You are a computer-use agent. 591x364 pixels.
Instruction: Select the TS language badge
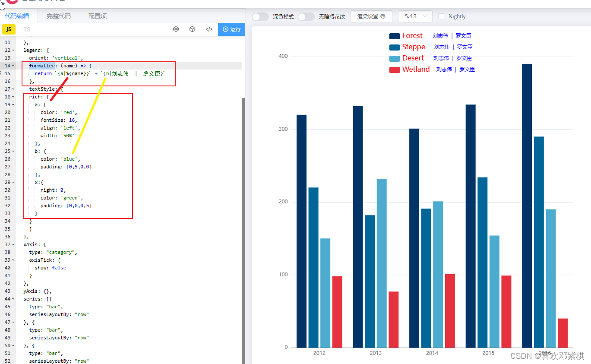(26, 29)
